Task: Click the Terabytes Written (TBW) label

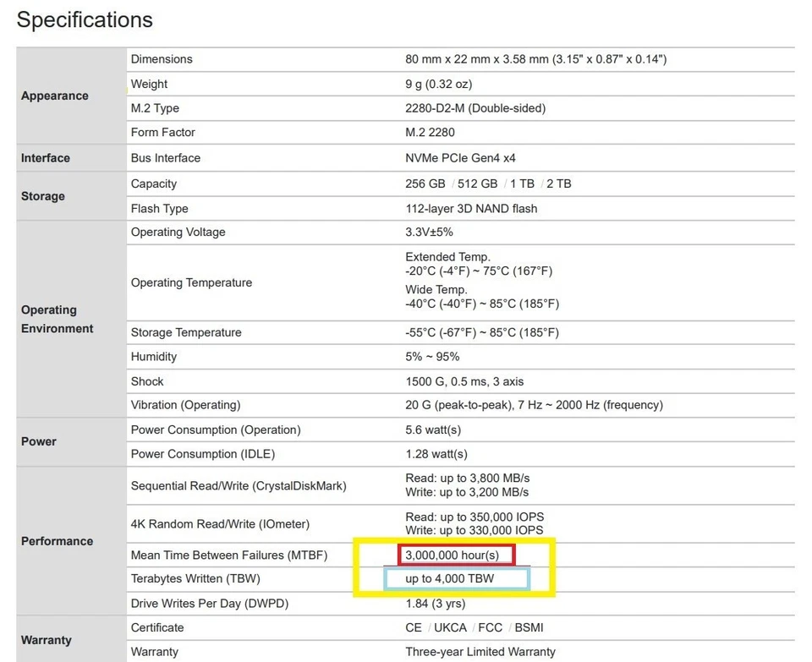Action: pos(195,579)
